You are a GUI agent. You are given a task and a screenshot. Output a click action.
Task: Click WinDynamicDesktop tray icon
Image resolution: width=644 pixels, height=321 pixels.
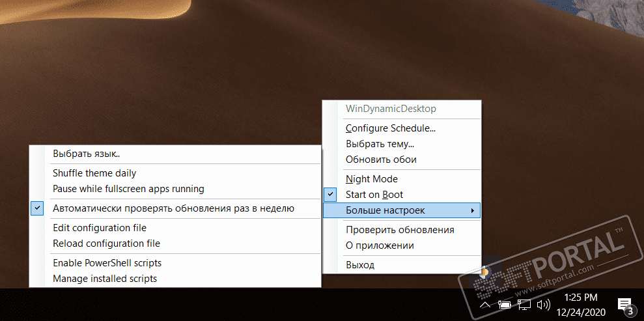click(484, 272)
